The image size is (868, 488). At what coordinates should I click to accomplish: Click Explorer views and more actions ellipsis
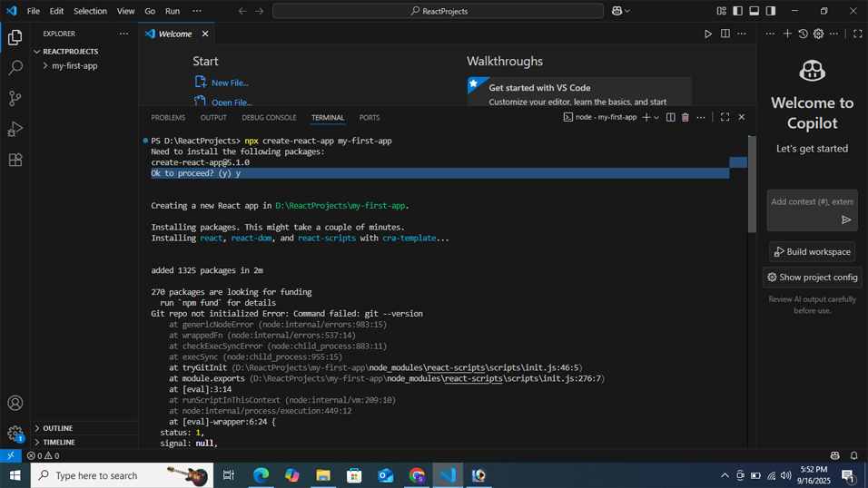(123, 34)
